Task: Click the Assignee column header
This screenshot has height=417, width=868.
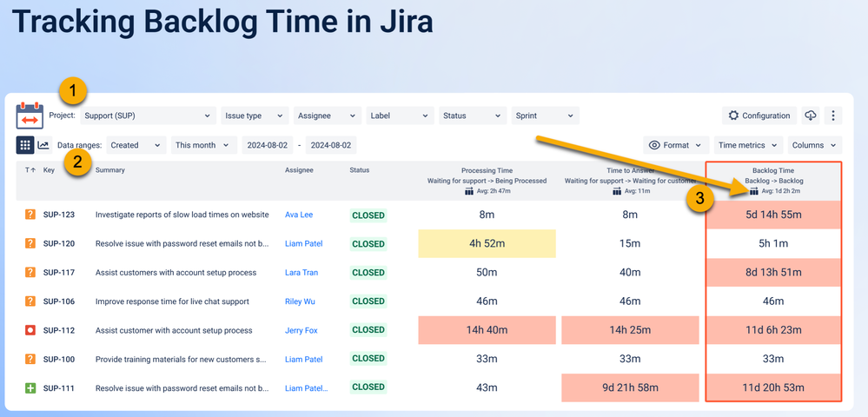Action: click(x=299, y=170)
